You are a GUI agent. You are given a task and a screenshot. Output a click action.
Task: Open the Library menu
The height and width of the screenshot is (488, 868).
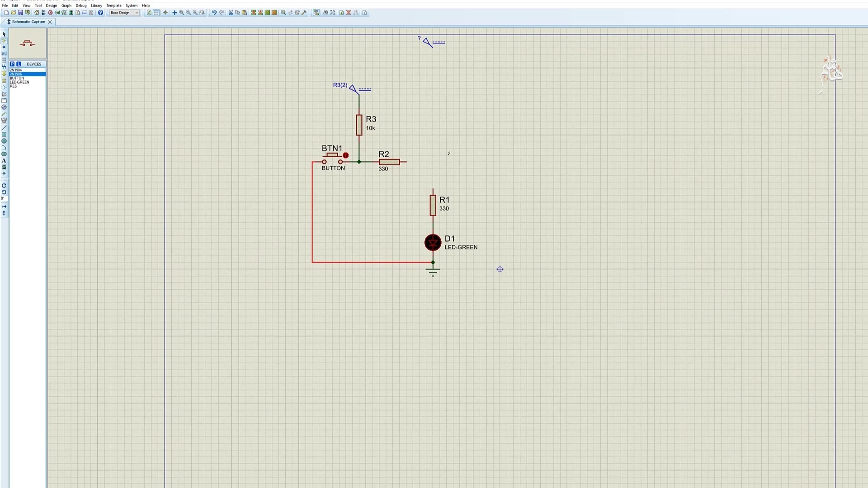(x=96, y=5)
